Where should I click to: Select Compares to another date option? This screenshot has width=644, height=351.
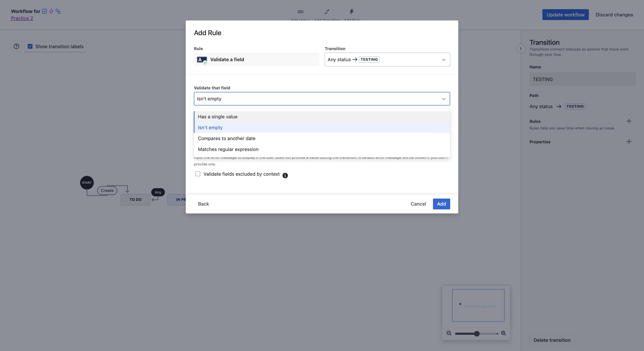coord(322,138)
